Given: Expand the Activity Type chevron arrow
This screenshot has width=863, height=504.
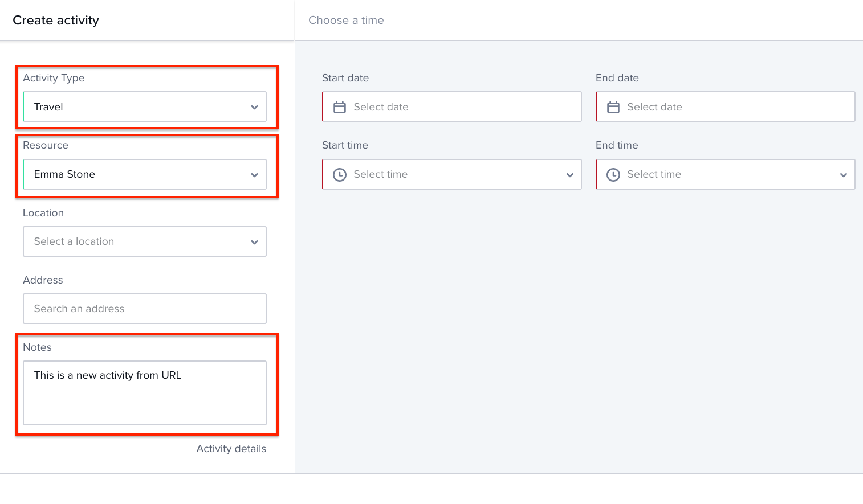Looking at the screenshot, I should [x=254, y=107].
